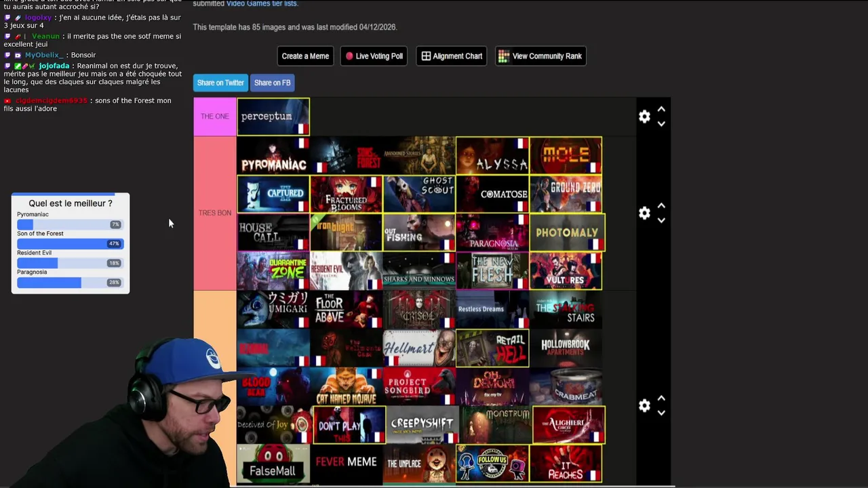
Task: Pick The New Flesh tile
Action: pyautogui.click(x=492, y=271)
